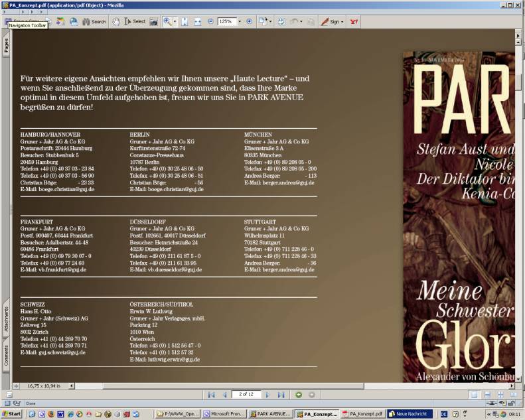Click the Email globe icon in toolbar
The image size is (525, 420).
click(x=73, y=22)
